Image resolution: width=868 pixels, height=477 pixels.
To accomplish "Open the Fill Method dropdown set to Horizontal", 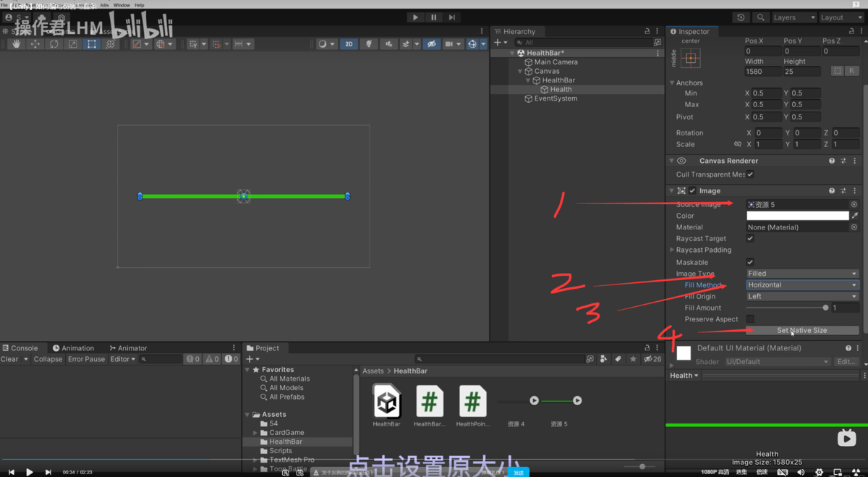I will click(801, 284).
